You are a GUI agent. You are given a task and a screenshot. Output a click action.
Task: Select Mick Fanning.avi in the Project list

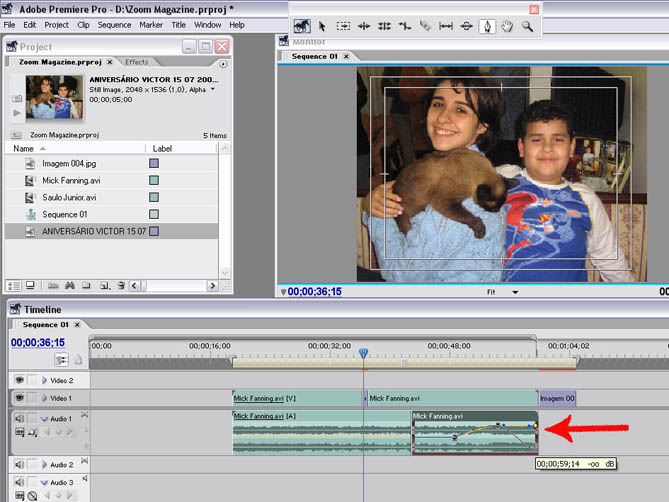[x=69, y=180]
